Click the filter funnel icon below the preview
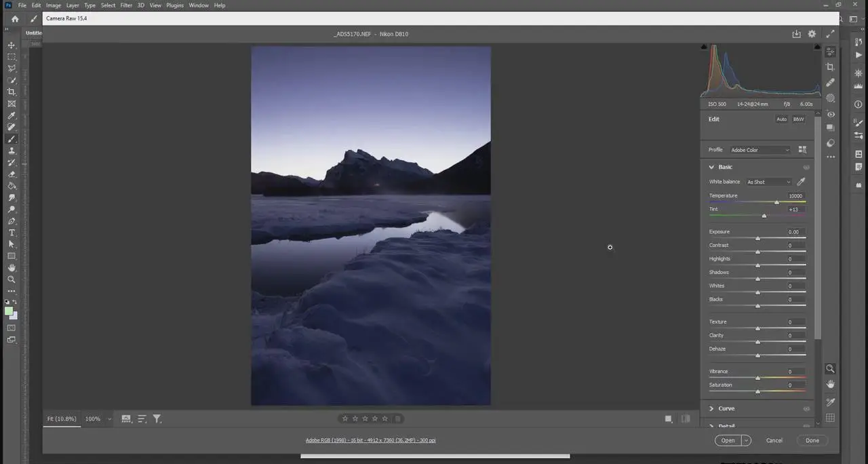Image resolution: width=868 pixels, height=464 pixels. tap(157, 419)
